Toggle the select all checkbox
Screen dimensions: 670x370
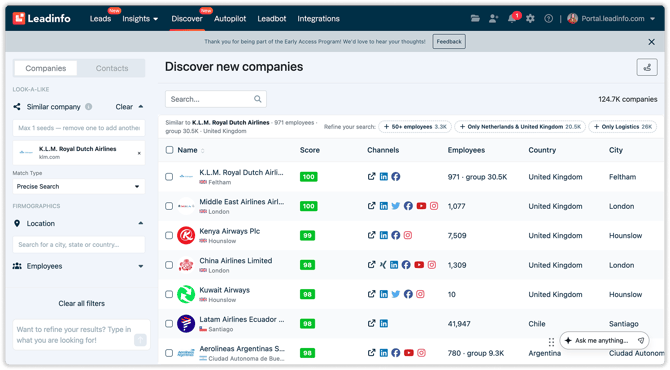169,150
